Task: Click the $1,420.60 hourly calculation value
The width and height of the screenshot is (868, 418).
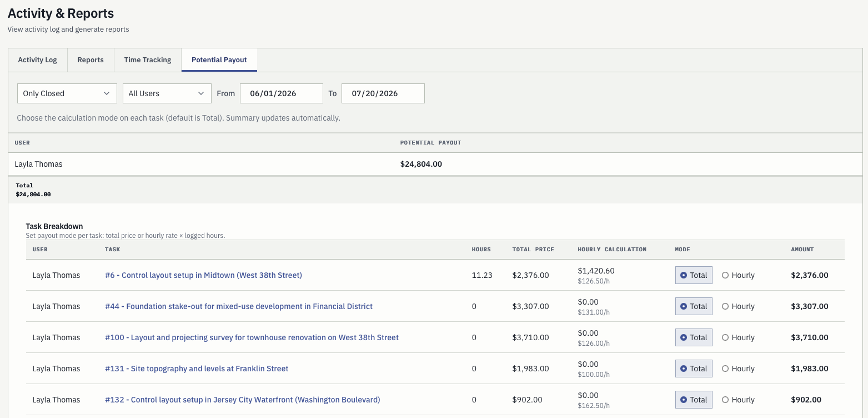Action: [x=596, y=271]
